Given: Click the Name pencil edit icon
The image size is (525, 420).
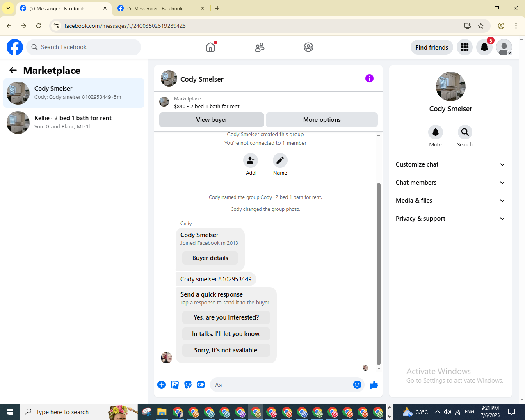Looking at the screenshot, I should point(280,160).
